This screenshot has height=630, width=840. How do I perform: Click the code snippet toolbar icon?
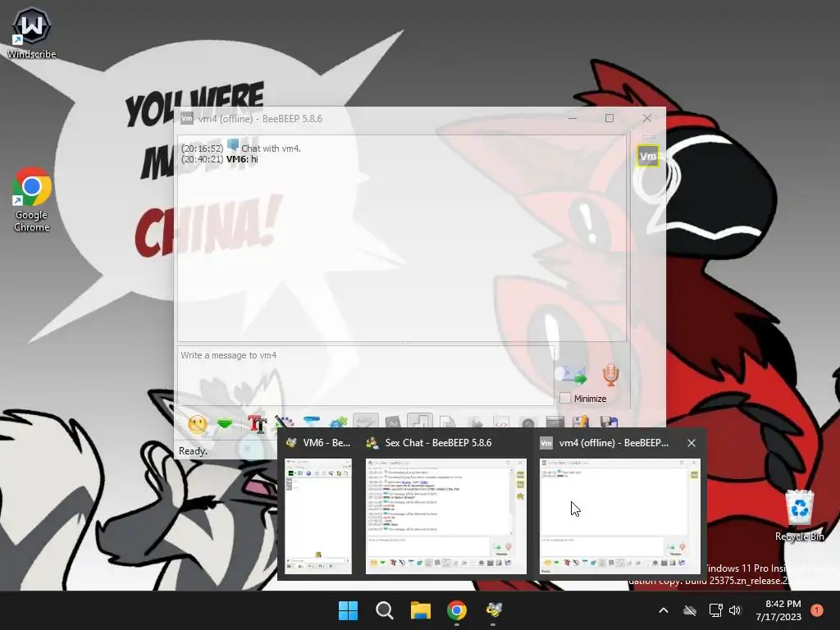click(501, 422)
